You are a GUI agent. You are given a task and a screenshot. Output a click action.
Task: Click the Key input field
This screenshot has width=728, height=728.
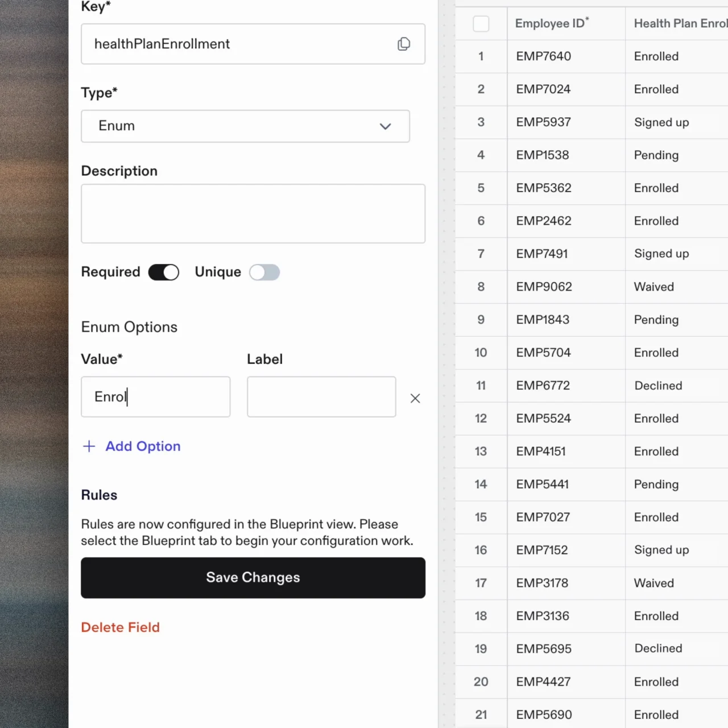239,44
